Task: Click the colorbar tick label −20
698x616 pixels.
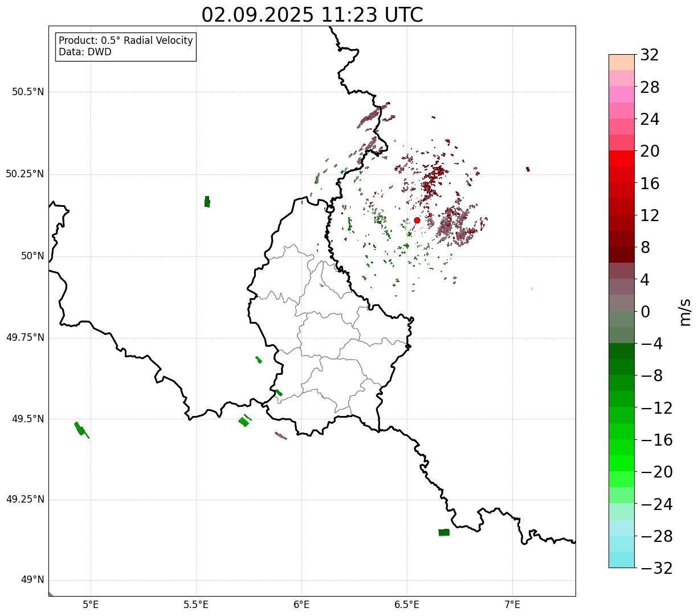Action: coord(656,472)
